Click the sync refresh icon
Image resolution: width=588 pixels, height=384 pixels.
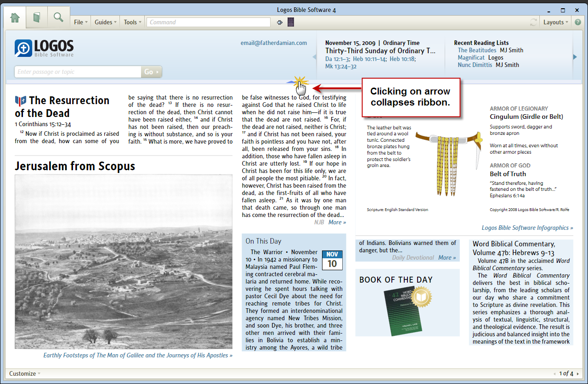pyautogui.click(x=533, y=22)
